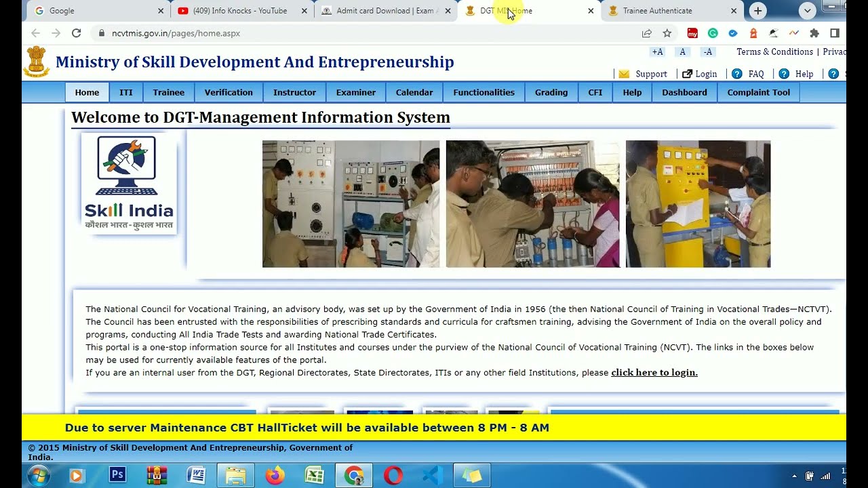Open the CFI menu
This screenshot has height=488, width=868.
click(x=595, y=92)
